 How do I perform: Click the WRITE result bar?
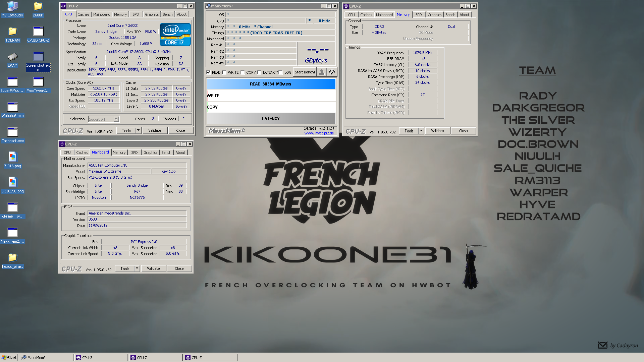point(271,96)
